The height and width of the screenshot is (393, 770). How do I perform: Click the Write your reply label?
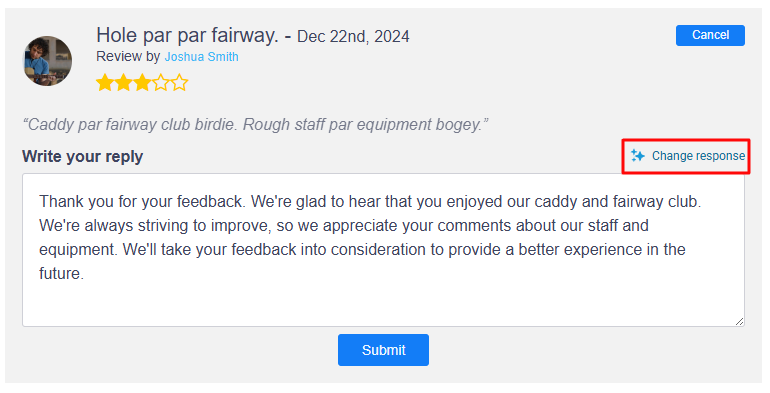pyautogui.click(x=82, y=156)
